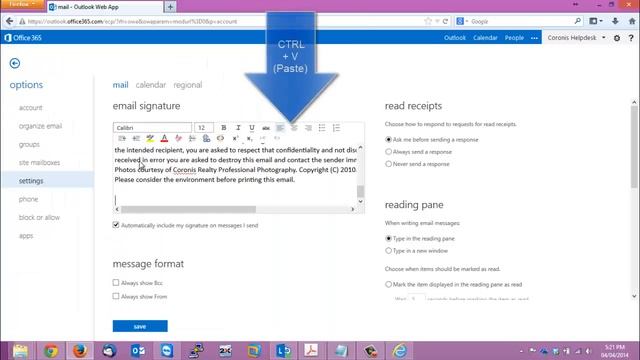Screen dimensions: 640x360
Task: Switch to the mail options tab
Action: pos(120,85)
